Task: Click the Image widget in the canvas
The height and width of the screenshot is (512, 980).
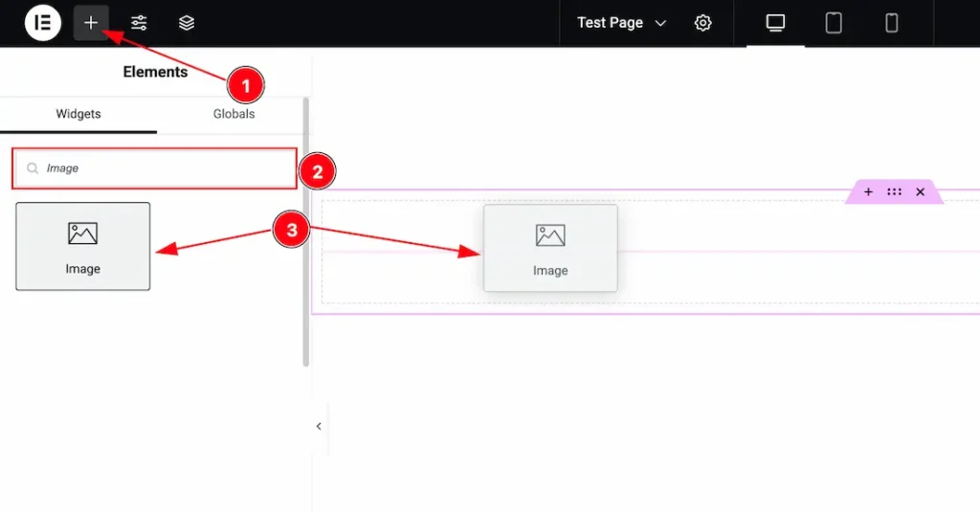Action: pos(550,248)
